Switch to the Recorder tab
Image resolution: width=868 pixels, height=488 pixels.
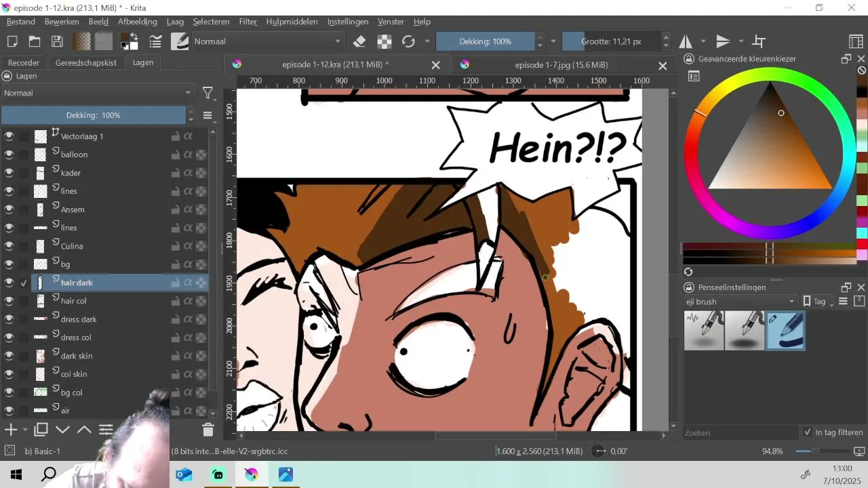24,62
